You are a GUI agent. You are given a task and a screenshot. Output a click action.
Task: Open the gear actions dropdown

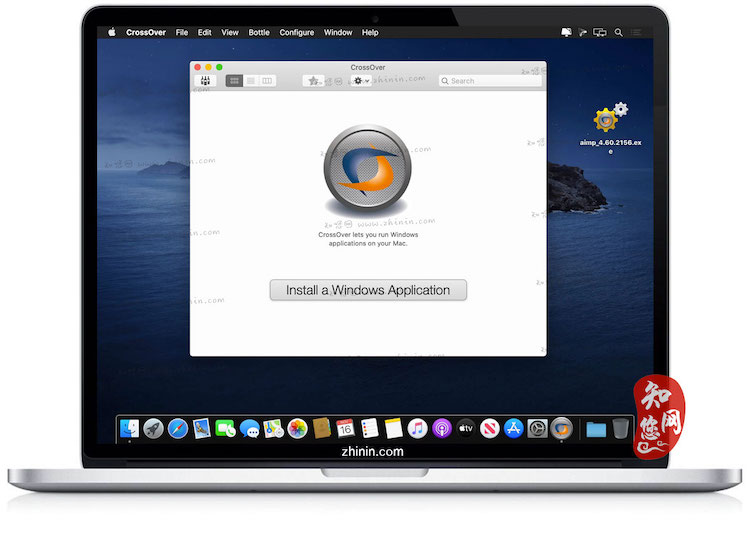click(361, 81)
